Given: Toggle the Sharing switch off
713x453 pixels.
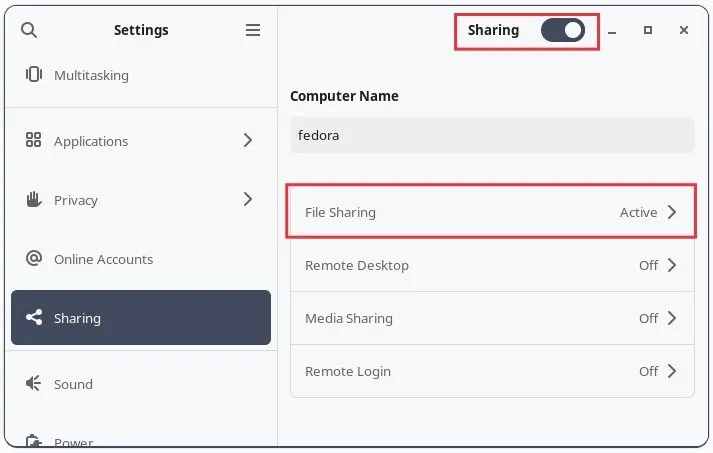Looking at the screenshot, I should (563, 30).
